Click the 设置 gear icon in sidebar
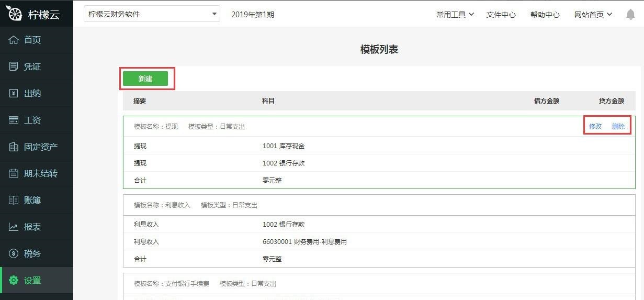The image size is (644, 300). [x=14, y=280]
